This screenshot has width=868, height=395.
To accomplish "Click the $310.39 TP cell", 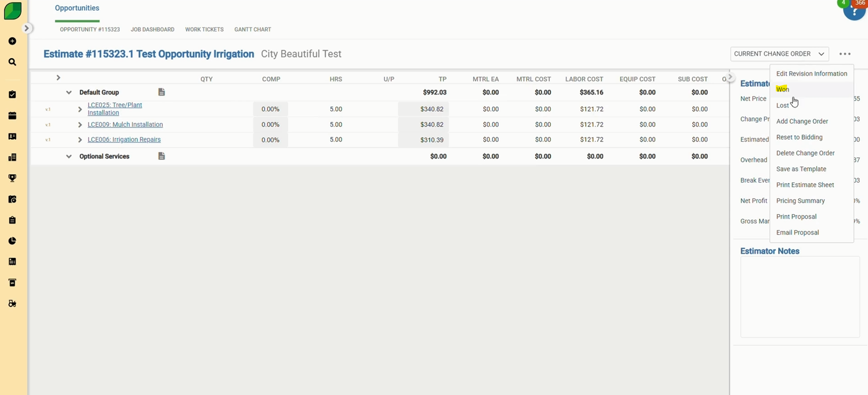I will pyautogui.click(x=423, y=140).
